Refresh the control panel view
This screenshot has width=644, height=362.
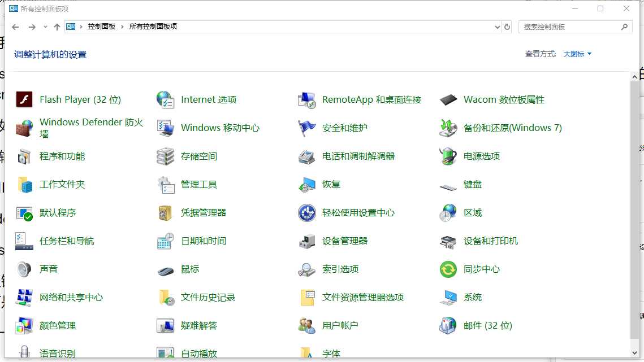507,27
